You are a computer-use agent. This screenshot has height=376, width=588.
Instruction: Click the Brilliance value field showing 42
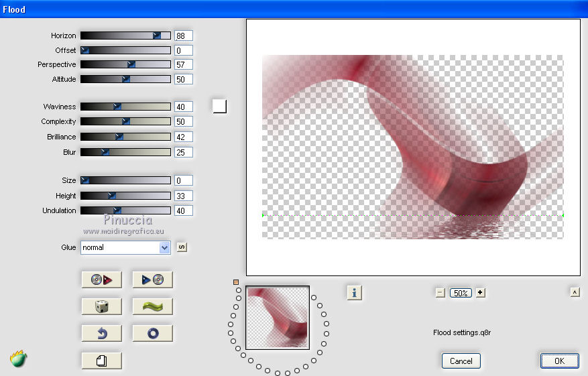click(184, 137)
